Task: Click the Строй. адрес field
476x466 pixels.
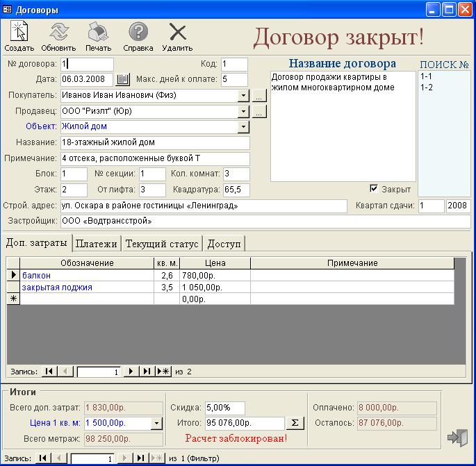Action: pyautogui.click(x=204, y=206)
